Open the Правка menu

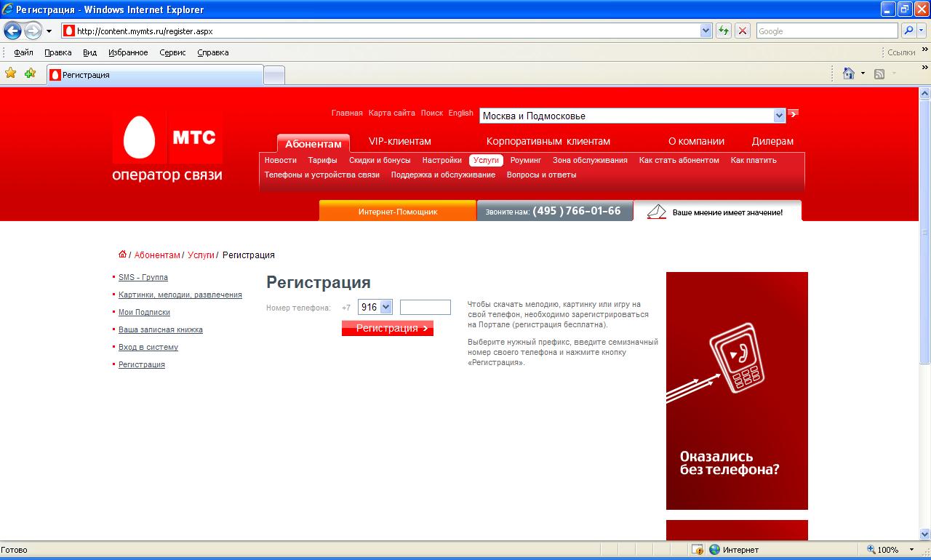click(57, 52)
